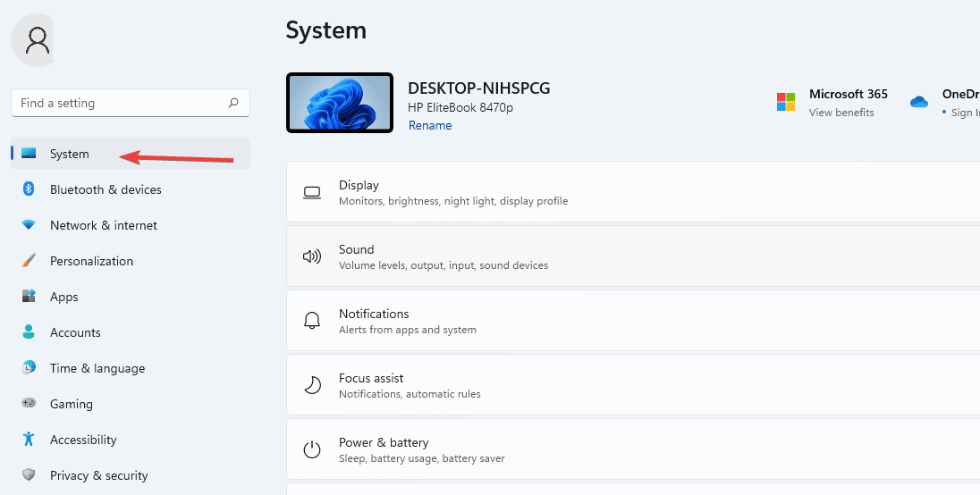Open Privacy & security label

(x=98, y=475)
